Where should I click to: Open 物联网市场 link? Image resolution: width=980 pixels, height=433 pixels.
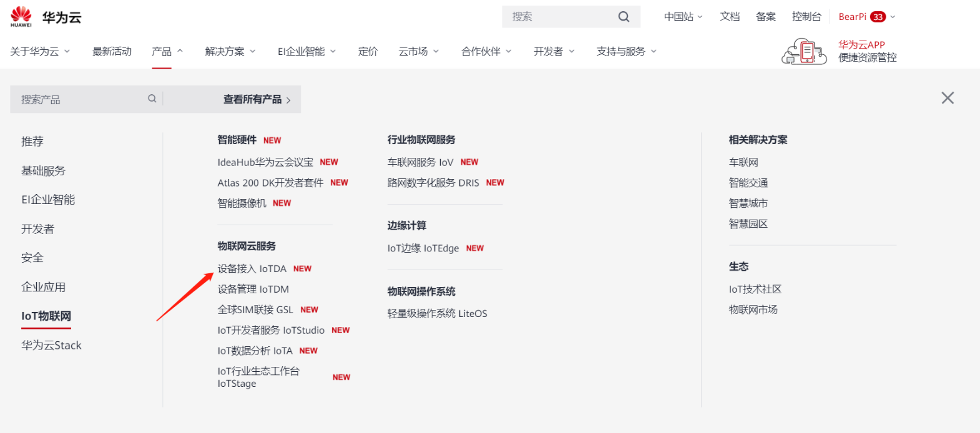pyautogui.click(x=753, y=310)
